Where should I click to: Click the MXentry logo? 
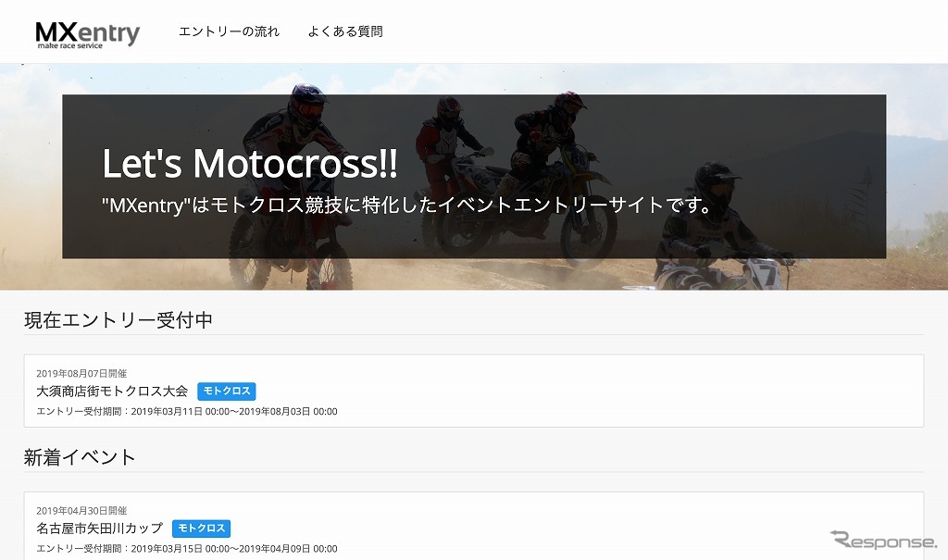87,32
